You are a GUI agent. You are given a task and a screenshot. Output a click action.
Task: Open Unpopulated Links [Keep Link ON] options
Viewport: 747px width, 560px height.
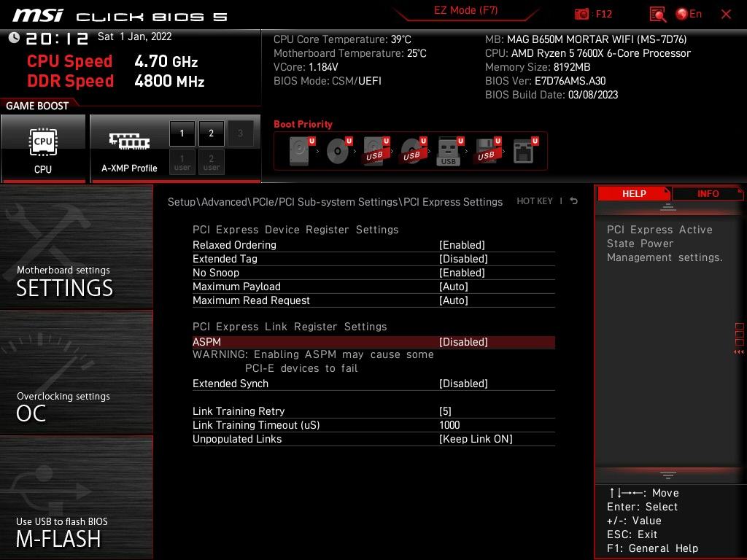point(476,438)
